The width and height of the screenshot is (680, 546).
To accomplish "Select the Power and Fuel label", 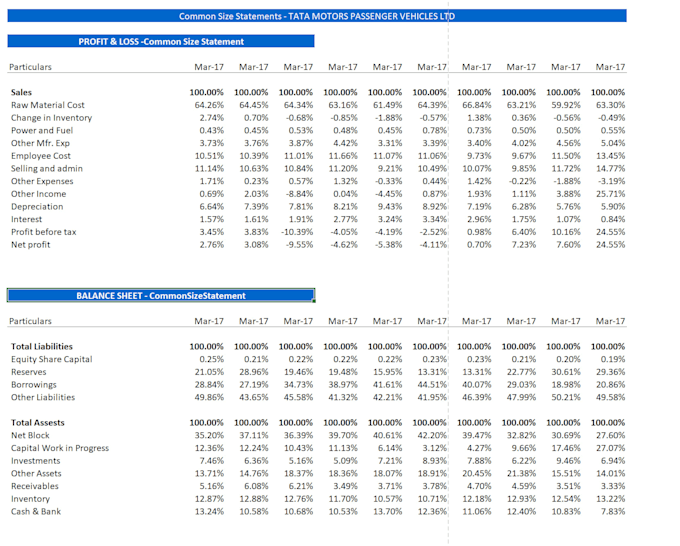I will pos(42,131).
